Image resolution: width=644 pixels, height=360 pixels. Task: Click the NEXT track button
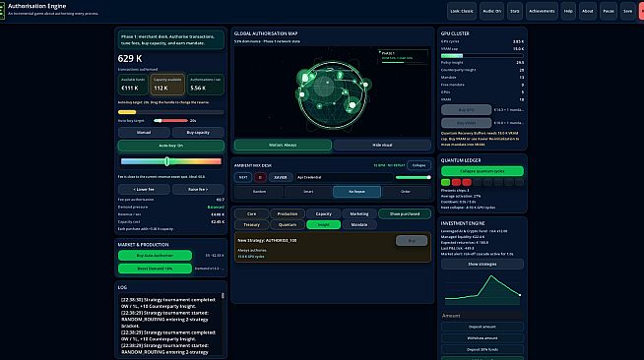click(x=243, y=177)
